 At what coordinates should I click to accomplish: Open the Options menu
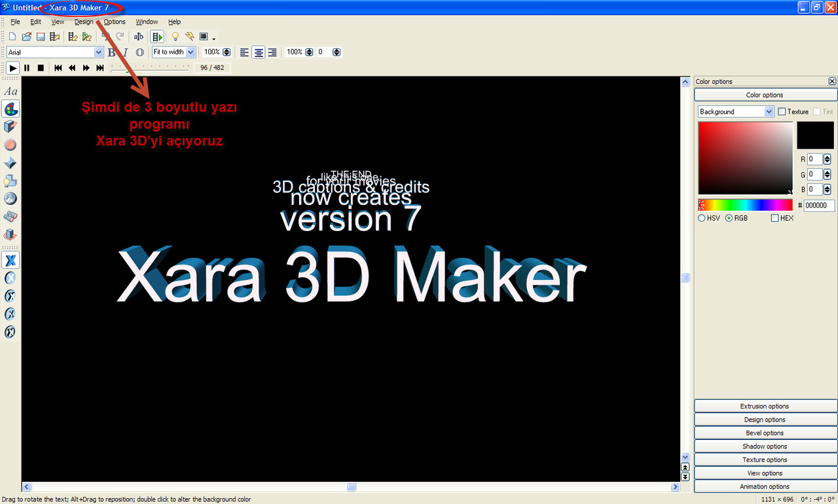tap(115, 22)
